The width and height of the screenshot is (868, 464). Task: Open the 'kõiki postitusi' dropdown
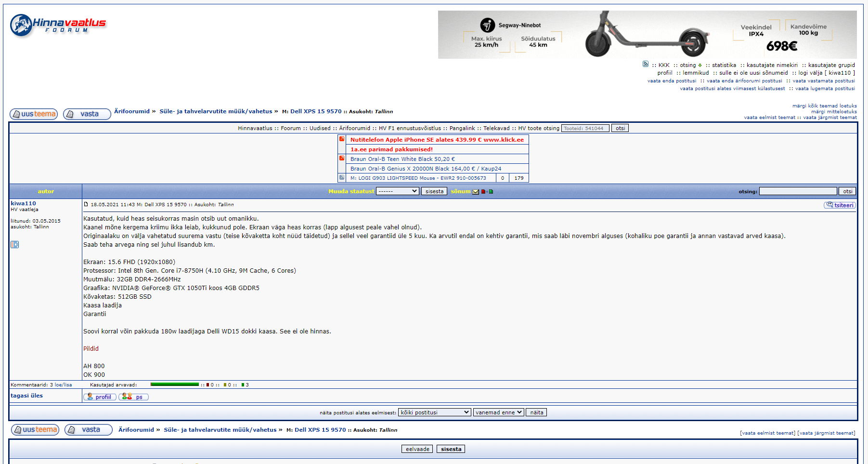coord(435,412)
